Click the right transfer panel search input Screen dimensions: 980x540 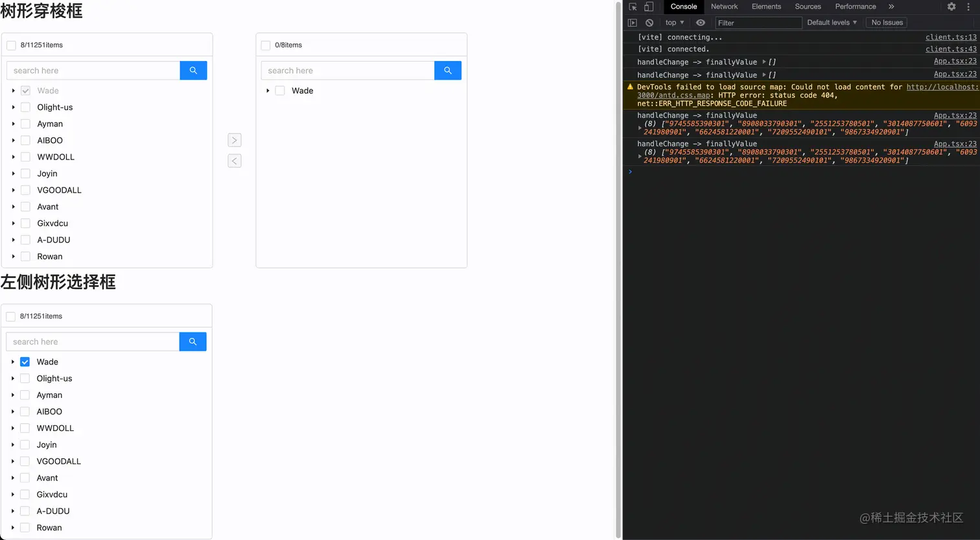click(x=348, y=71)
